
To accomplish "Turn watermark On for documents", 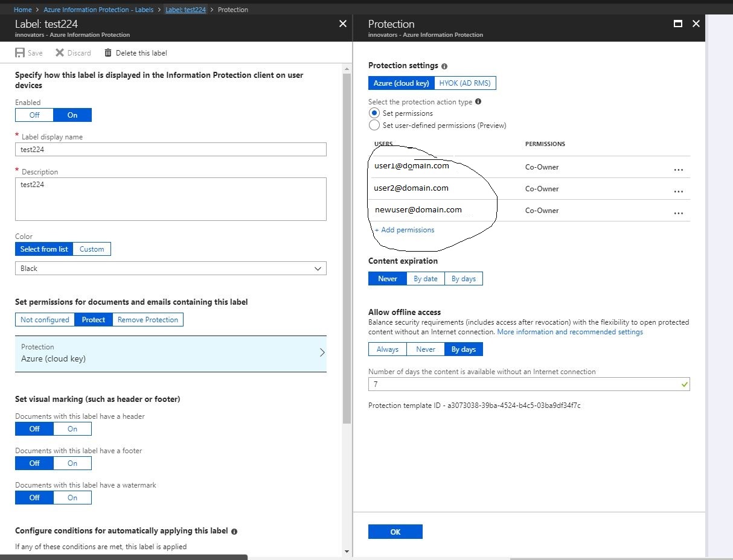I will click(x=72, y=497).
